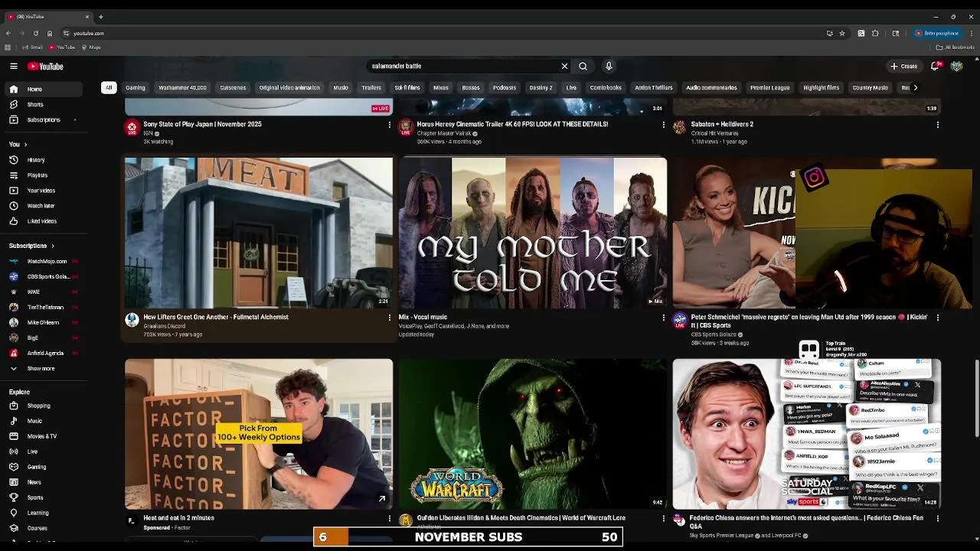Open Music in Explore
Screen dimensions: 980x551
coord(42,421)
